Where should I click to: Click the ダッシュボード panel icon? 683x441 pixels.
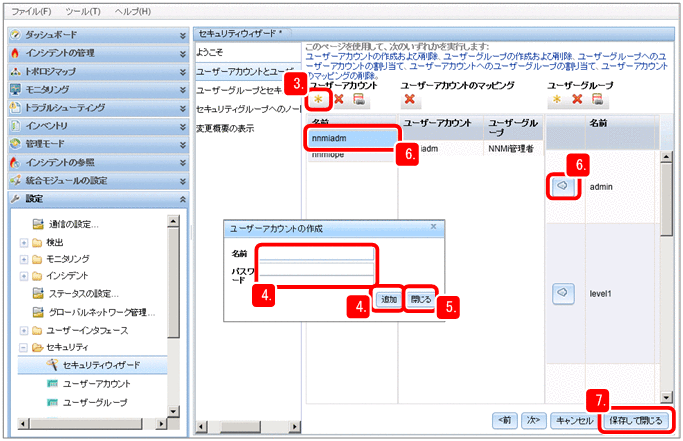(x=16, y=35)
